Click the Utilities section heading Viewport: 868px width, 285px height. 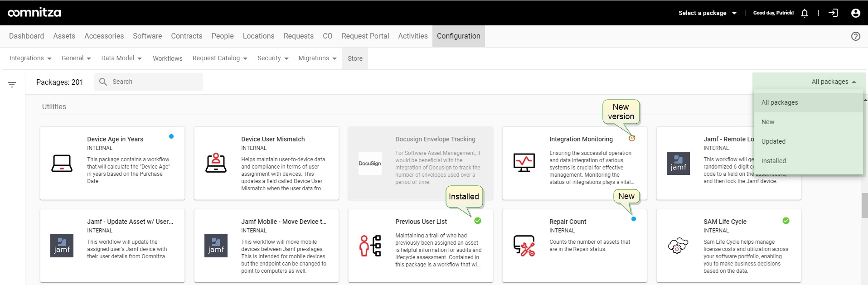pos(54,106)
